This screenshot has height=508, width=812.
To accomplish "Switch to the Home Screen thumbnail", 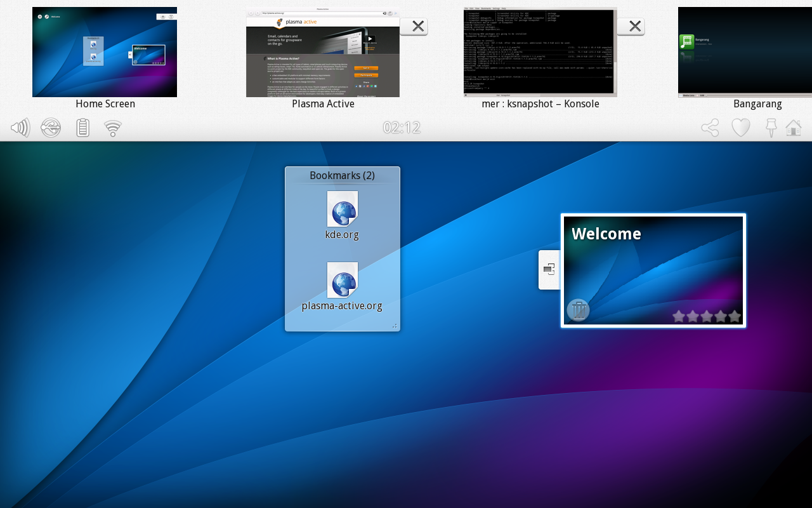I will coord(105,52).
